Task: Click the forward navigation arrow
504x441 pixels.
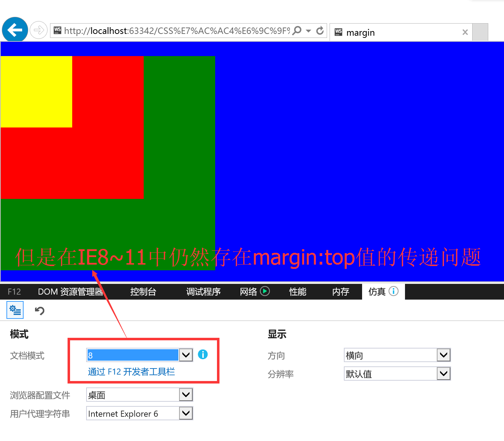Action: [x=39, y=30]
